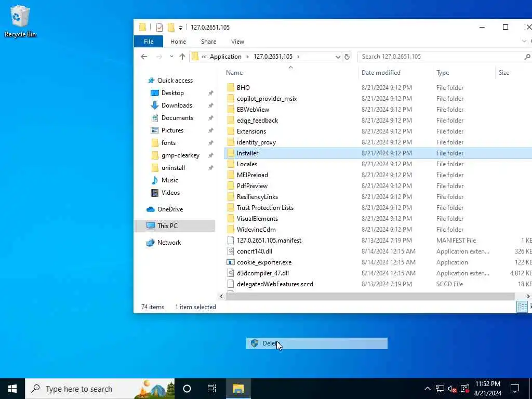Select the Trust Protection Lists folder
Image resolution: width=532 pixels, height=399 pixels.
tap(265, 208)
